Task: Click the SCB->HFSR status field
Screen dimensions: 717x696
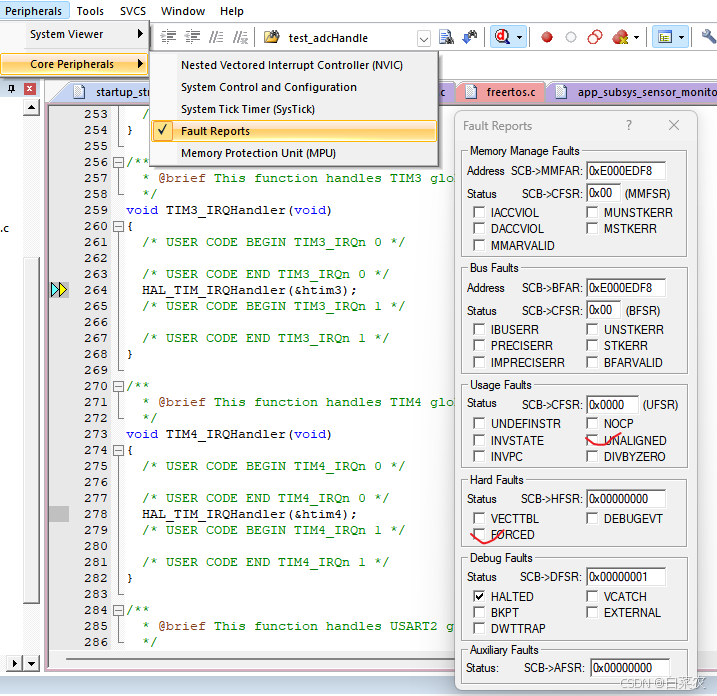Action: [626, 498]
